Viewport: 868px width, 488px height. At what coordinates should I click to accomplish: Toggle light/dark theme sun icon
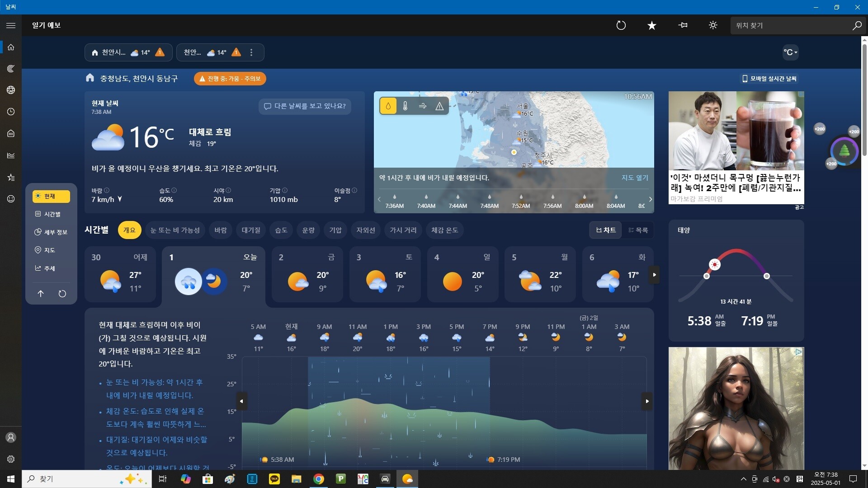coord(713,25)
